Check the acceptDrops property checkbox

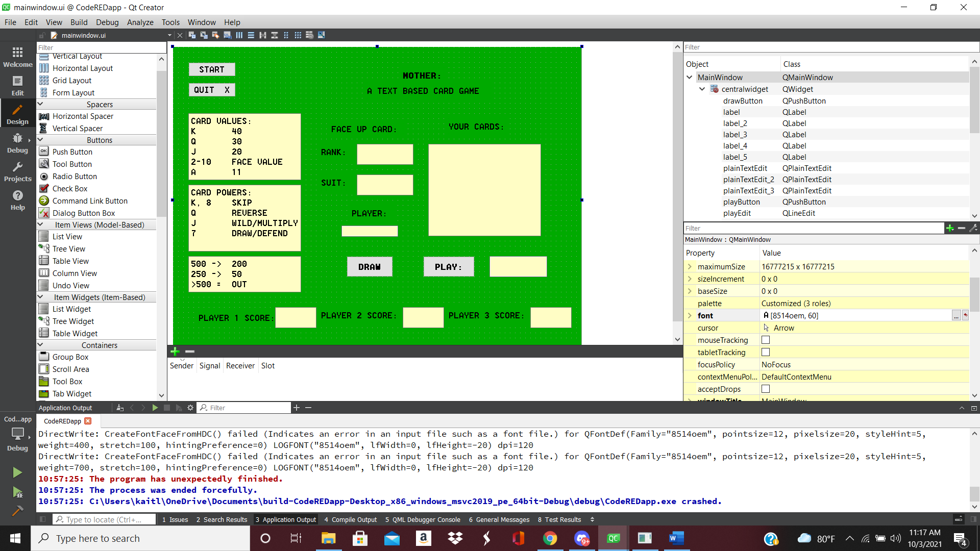tap(766, 389)
